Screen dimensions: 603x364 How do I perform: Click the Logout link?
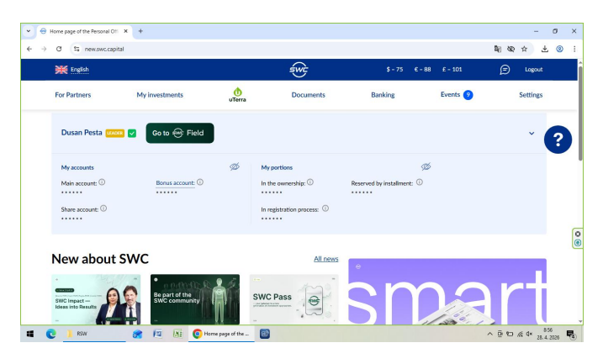pos(534,70)
